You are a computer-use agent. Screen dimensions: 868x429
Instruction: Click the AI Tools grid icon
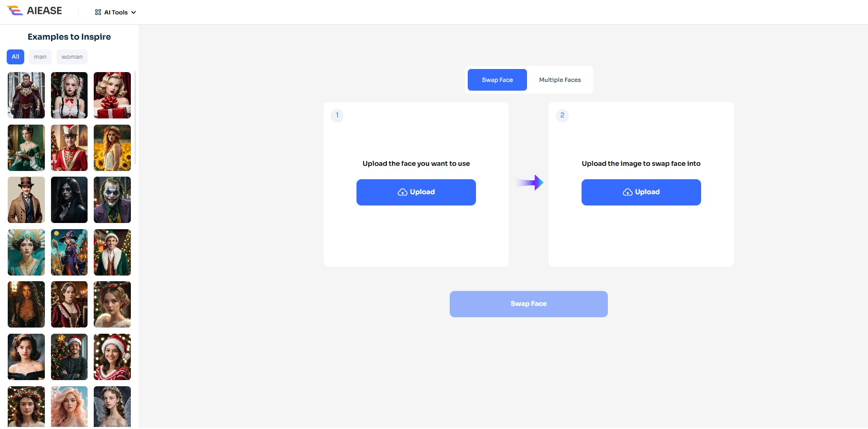coord(98,12)
